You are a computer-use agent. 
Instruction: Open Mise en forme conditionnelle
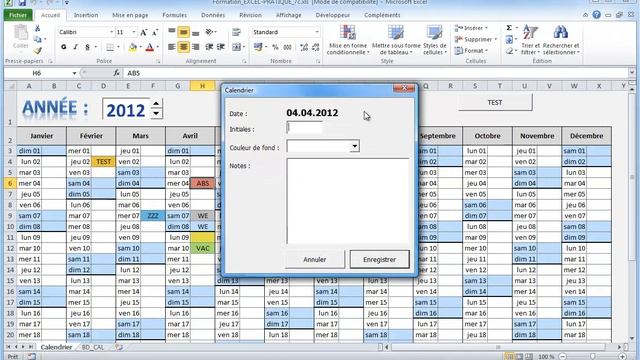pyautogui.click(x=347, y=40)
